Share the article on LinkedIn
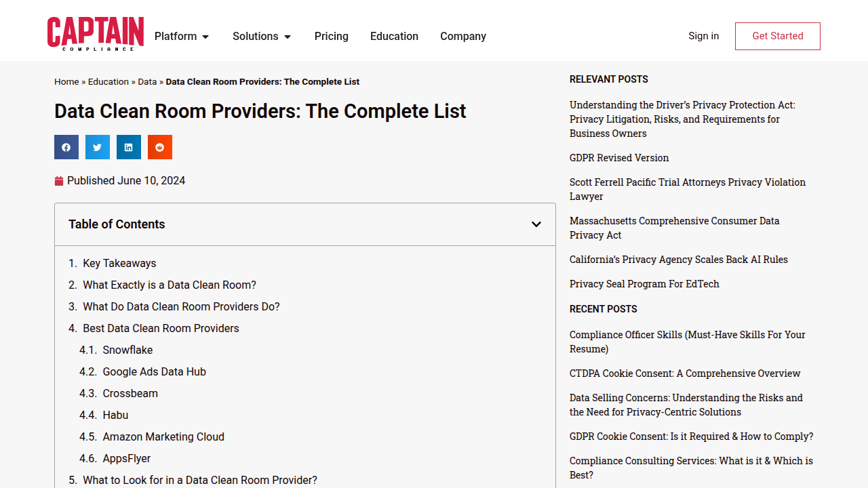This screenshot has width=868, height=488. click(129, 147)
